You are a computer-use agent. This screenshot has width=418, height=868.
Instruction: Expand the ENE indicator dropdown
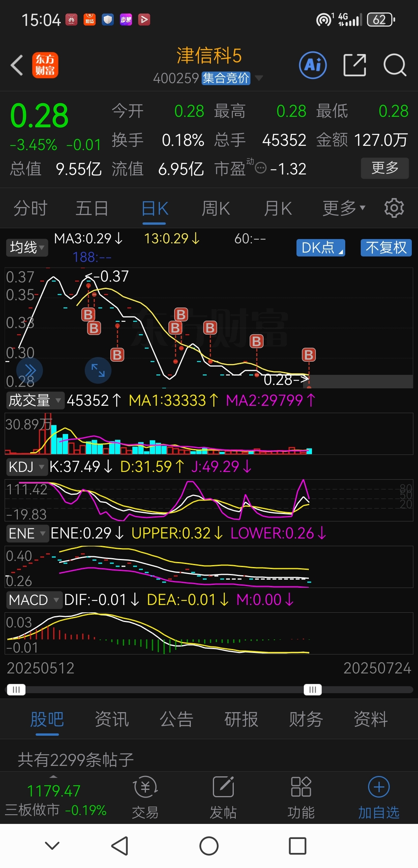pos(27,533)
